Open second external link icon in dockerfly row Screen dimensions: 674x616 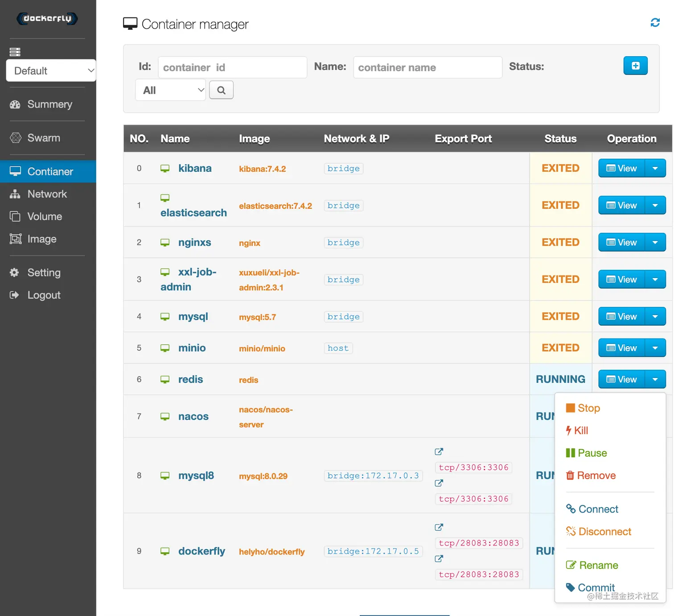439,558
